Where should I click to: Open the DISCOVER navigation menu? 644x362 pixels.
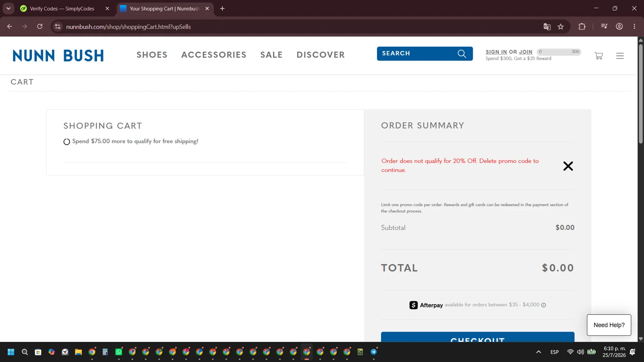(321, 55)
